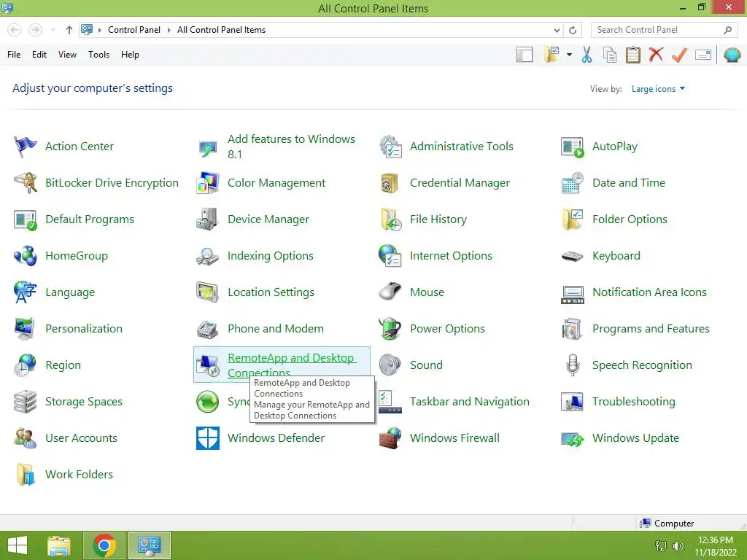Click the Paste clipboard toolbar icon
The width and height of the screenshot is (747, 560).
632,55
